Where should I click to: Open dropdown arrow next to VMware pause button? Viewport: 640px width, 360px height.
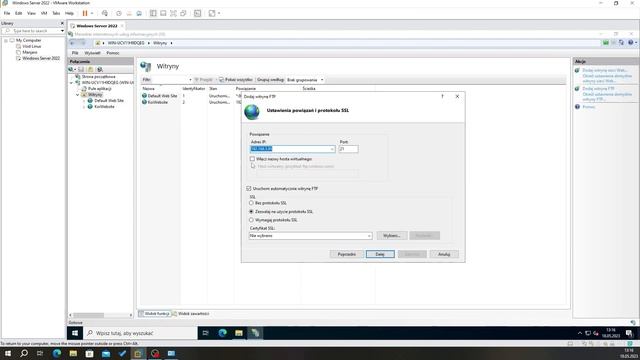92,13
